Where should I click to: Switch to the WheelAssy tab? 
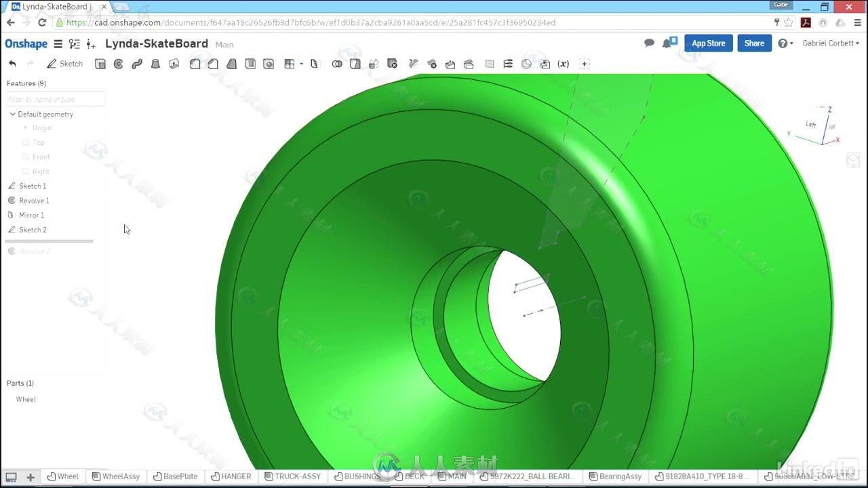(116, 476)
